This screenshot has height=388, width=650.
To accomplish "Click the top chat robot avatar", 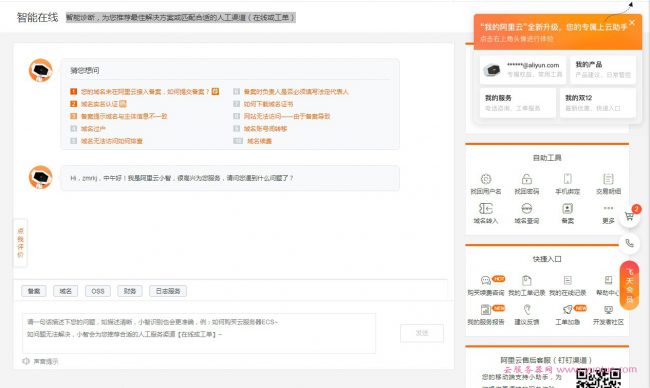I will coord(40,70).
